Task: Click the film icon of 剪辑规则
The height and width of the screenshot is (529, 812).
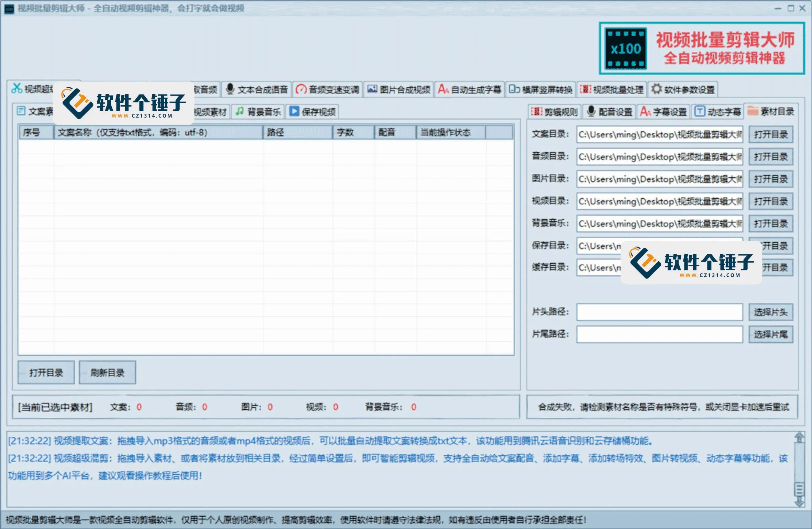Action: point(537,111)
